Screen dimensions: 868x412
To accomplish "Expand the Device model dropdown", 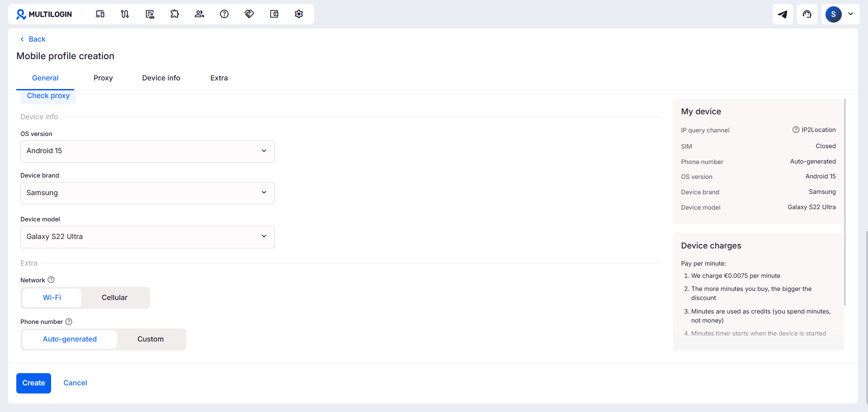I will click(147, 237).
